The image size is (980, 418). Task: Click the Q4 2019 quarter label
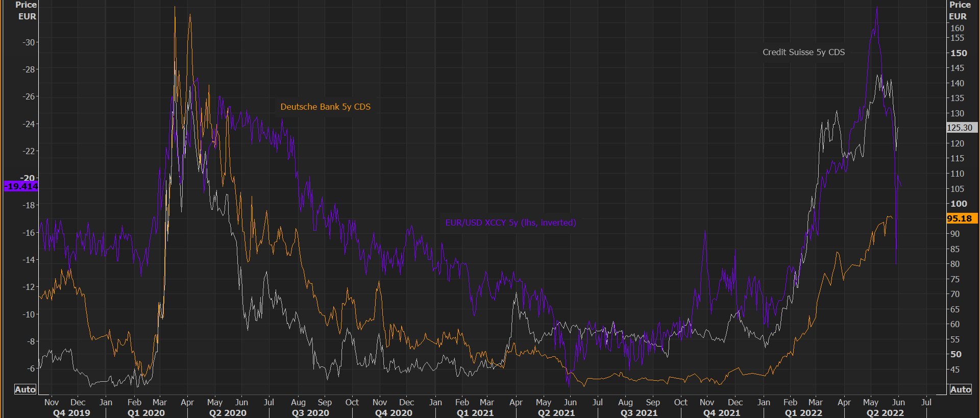(x=71, y=412)
